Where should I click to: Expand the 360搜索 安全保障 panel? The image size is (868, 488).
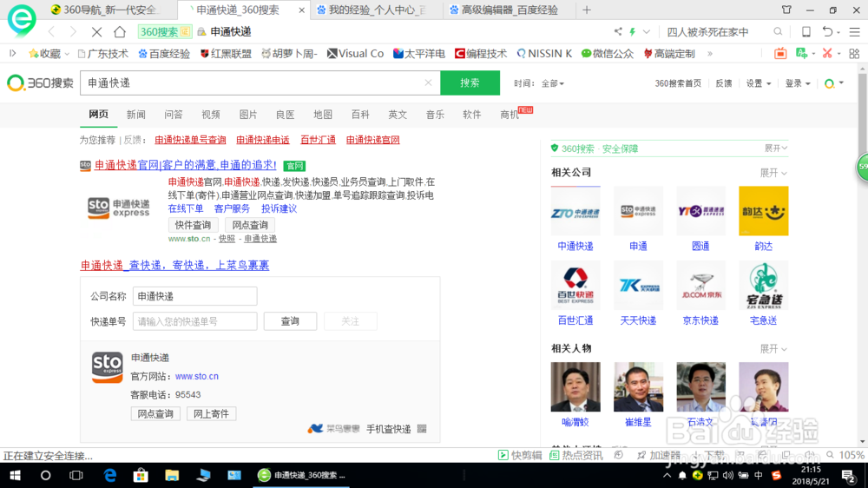tap(776, 148)
